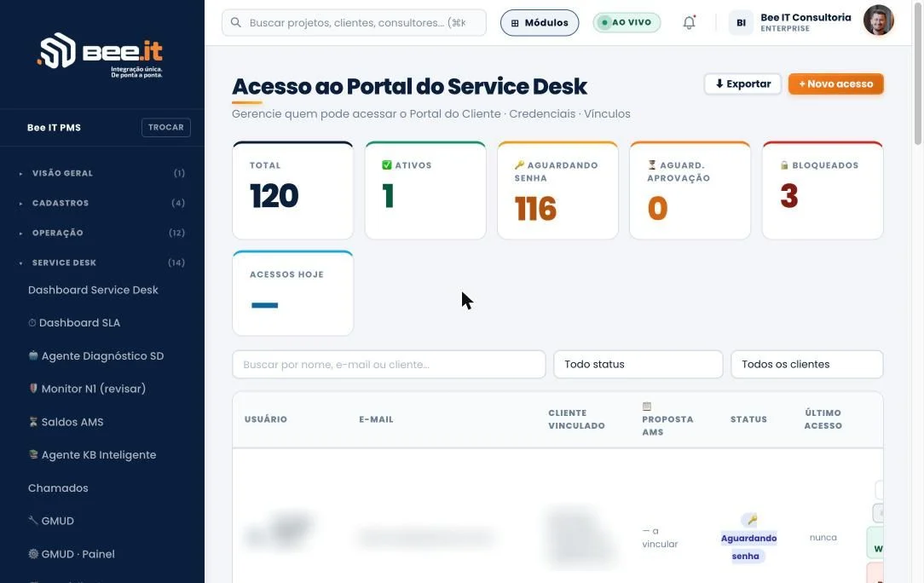Click the Cliente Vinculado column header
The height and width of the screenshot is (583, 924).
[576, 419]
